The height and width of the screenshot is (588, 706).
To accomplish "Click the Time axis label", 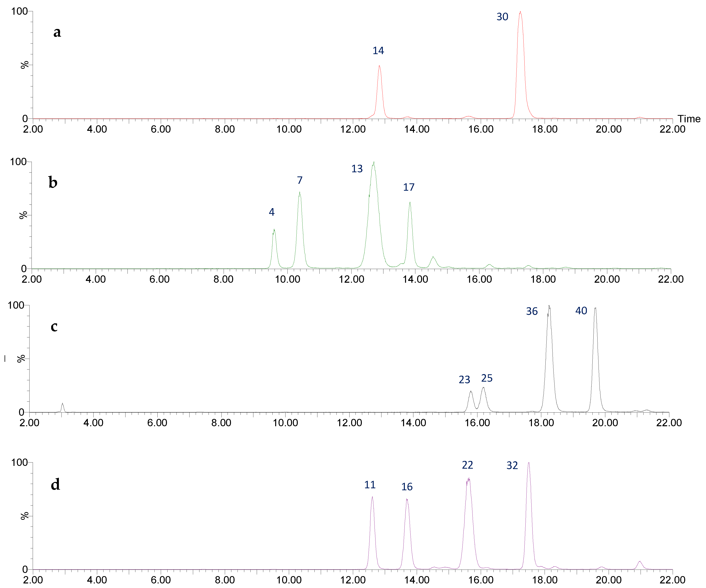I will [x=689, y=119].
